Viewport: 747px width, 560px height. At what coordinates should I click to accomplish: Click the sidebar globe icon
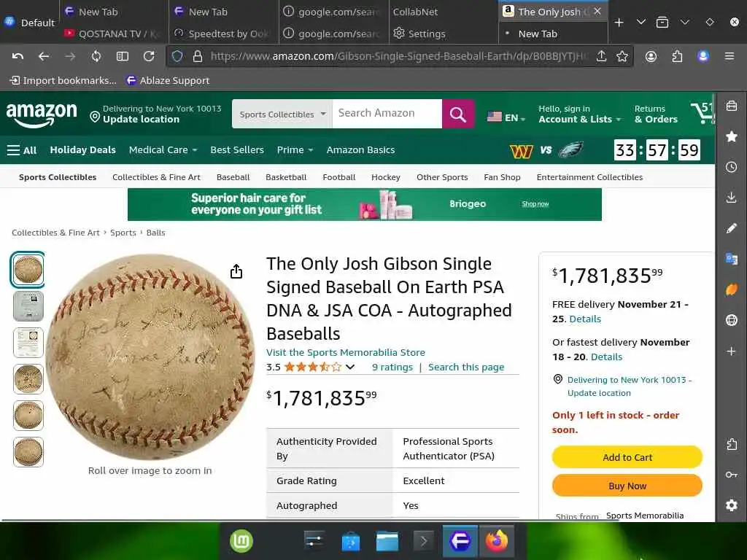pyautogui.click(x=731, y=320)
